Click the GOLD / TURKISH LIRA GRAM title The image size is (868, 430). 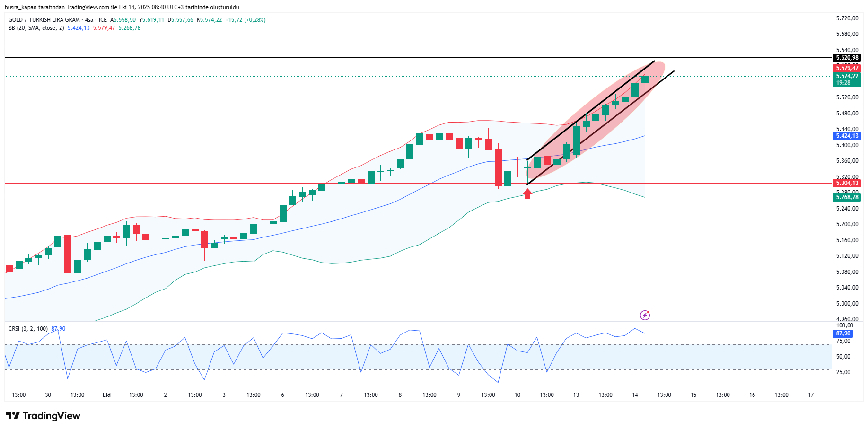[x=44, y=20]
